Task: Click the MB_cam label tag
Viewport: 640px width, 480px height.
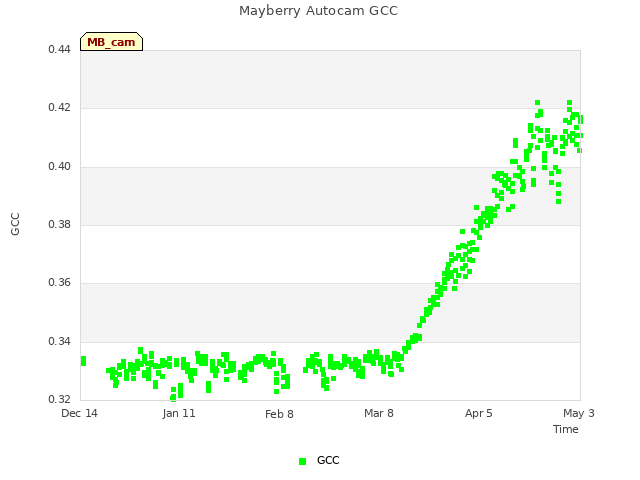Action: pyautogui.click(x=111, y=42)
